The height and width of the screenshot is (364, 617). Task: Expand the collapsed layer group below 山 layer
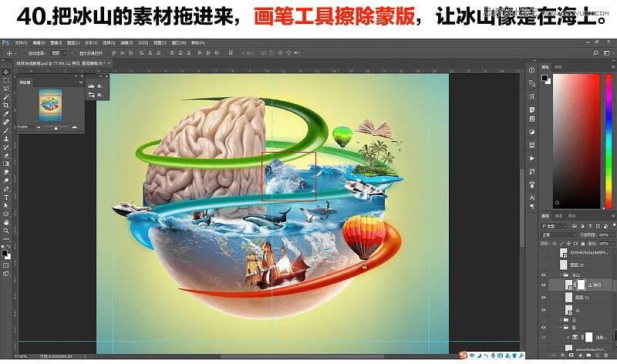click(561, 320)
